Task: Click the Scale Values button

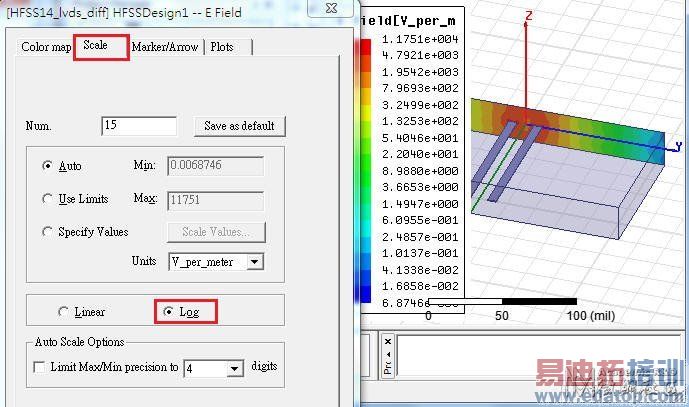Action: click(216, 232)
